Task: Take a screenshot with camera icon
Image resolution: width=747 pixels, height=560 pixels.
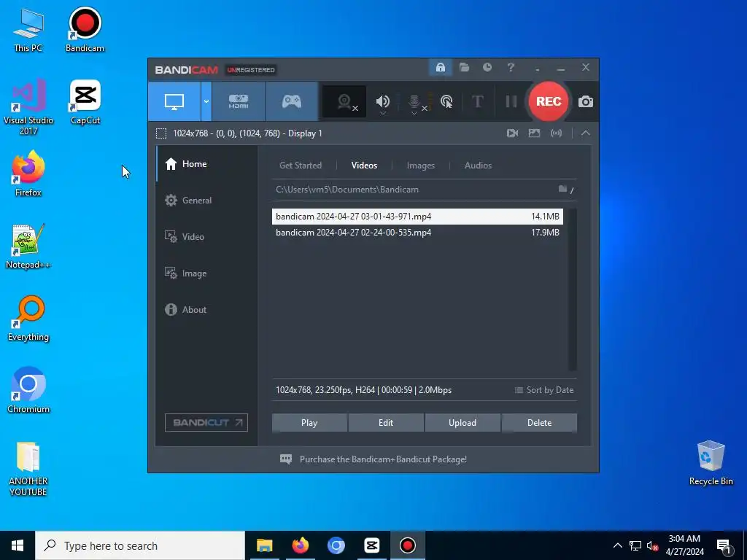Action: click(586, 101)
